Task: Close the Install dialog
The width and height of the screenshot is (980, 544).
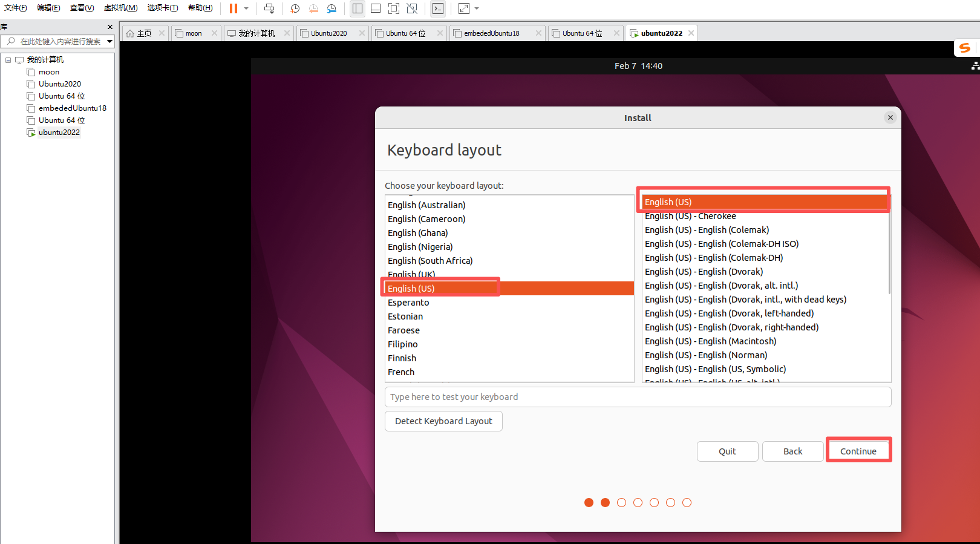Action: tap(890, 117)
